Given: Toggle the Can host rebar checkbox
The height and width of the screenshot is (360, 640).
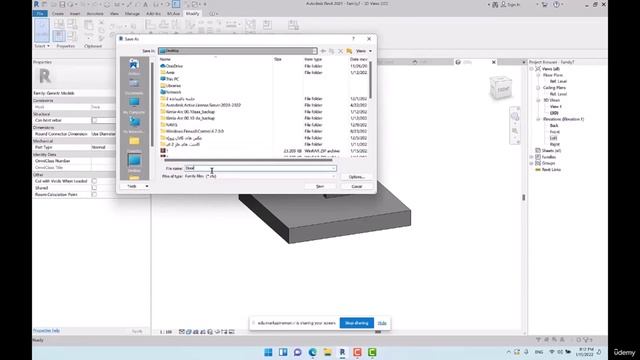Looking at the screenshot, I should coord(95,120).
